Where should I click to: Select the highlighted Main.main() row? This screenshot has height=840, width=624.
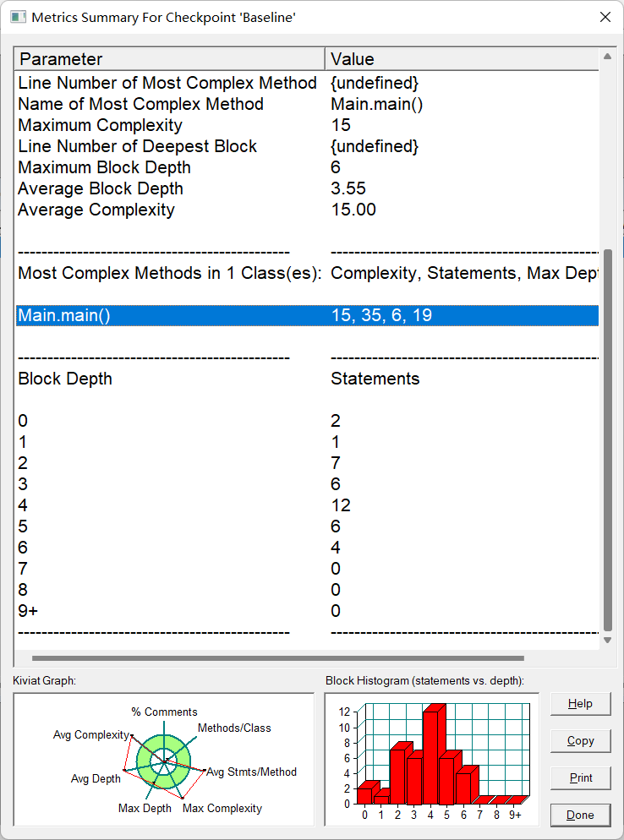(307, 315)
